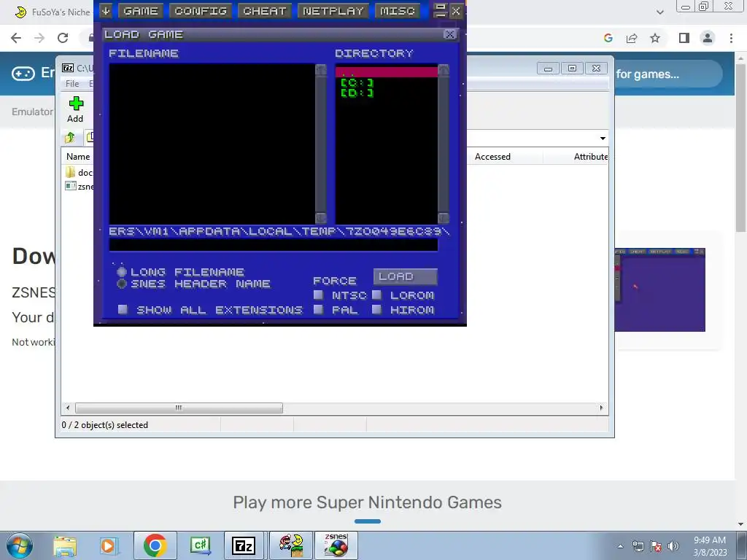Click filename list scroll-up arrow

321,70
